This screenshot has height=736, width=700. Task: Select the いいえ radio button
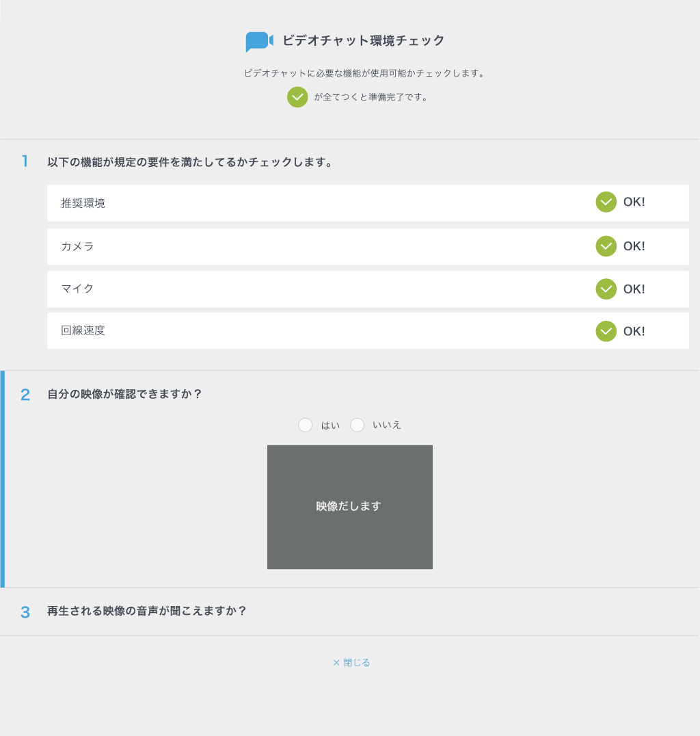click(x=358, y=425)
